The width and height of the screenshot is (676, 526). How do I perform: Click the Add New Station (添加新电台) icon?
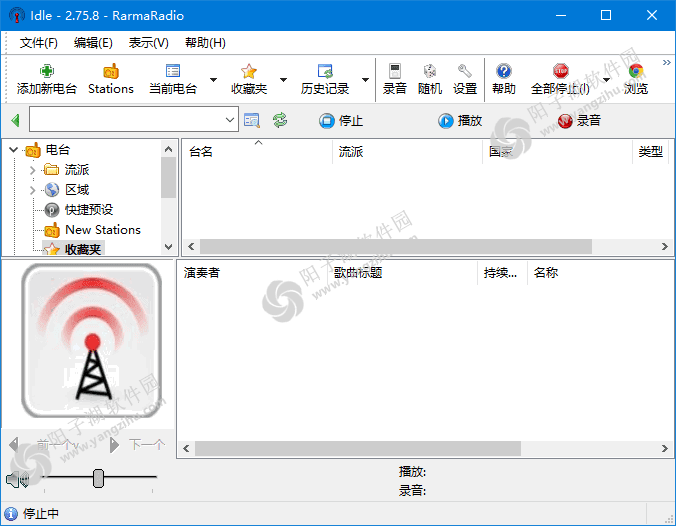point(47,71)
